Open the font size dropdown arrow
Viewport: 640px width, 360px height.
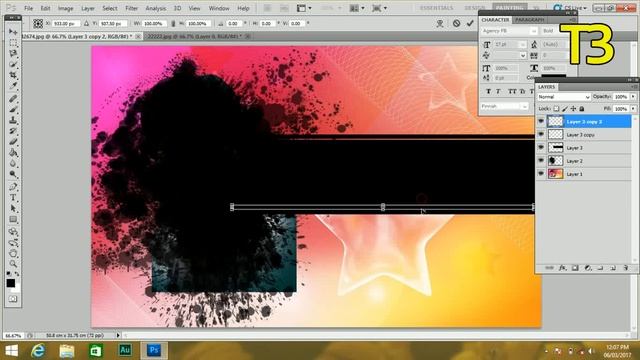click(523, 44)
